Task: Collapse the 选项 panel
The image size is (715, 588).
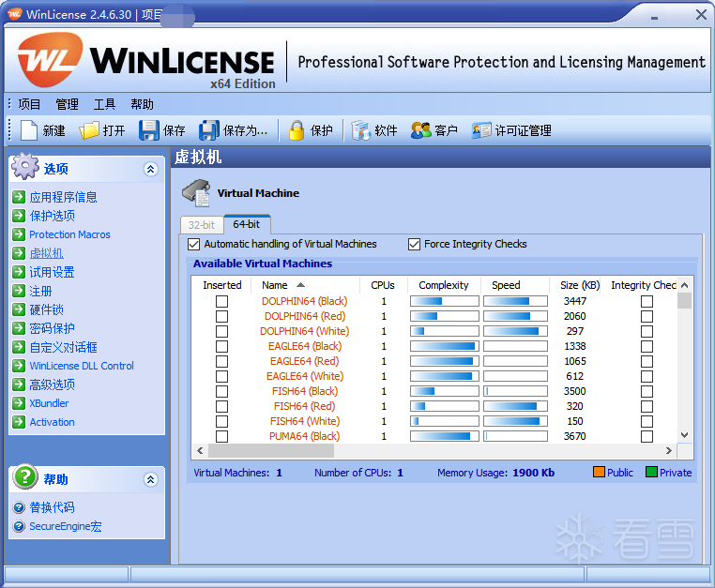Action: (150, 169)
